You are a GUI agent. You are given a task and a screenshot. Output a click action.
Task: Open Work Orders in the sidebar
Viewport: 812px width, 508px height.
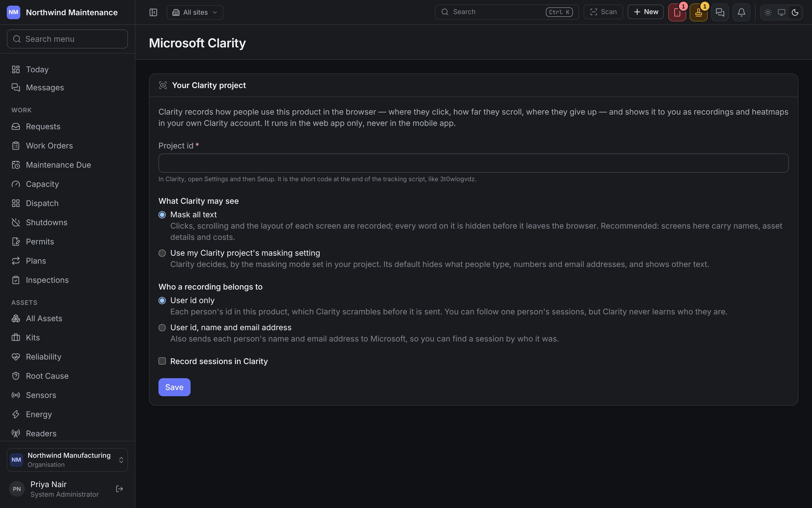click(67, 145)
